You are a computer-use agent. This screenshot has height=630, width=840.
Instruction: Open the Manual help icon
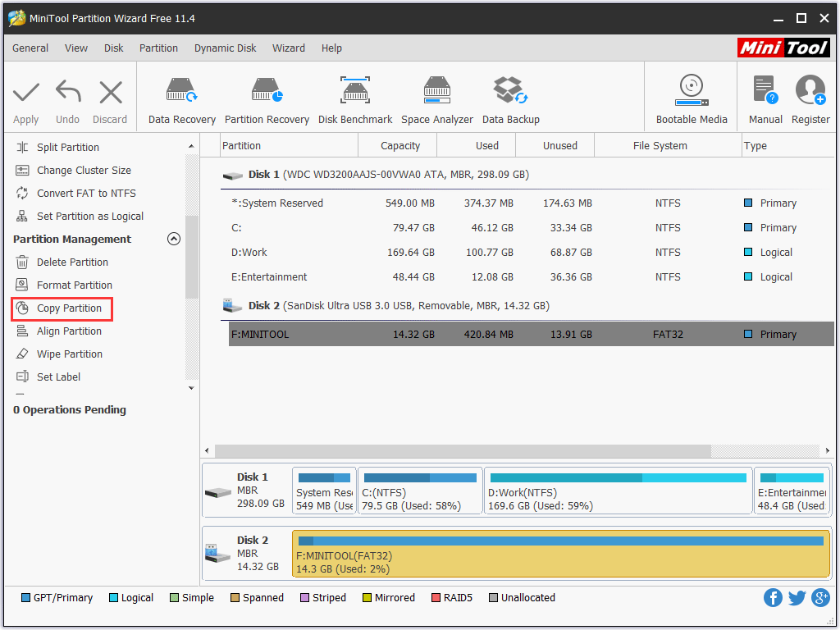pos(765,100)
